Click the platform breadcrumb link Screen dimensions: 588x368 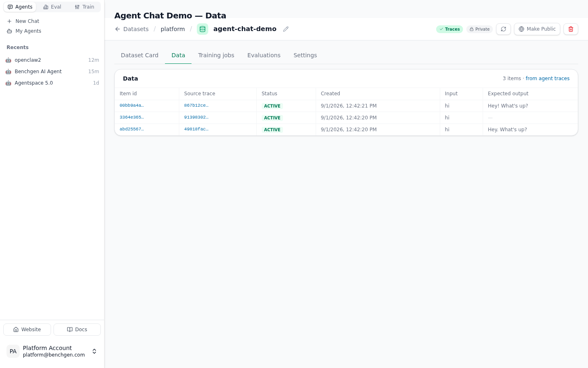173,29
